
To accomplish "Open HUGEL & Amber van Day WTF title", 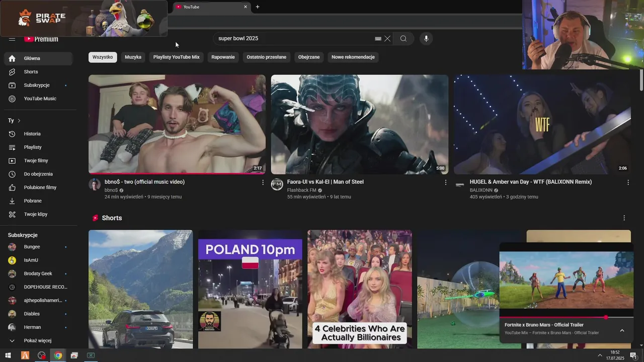I will pyautogui.click(x=531, y=182).
